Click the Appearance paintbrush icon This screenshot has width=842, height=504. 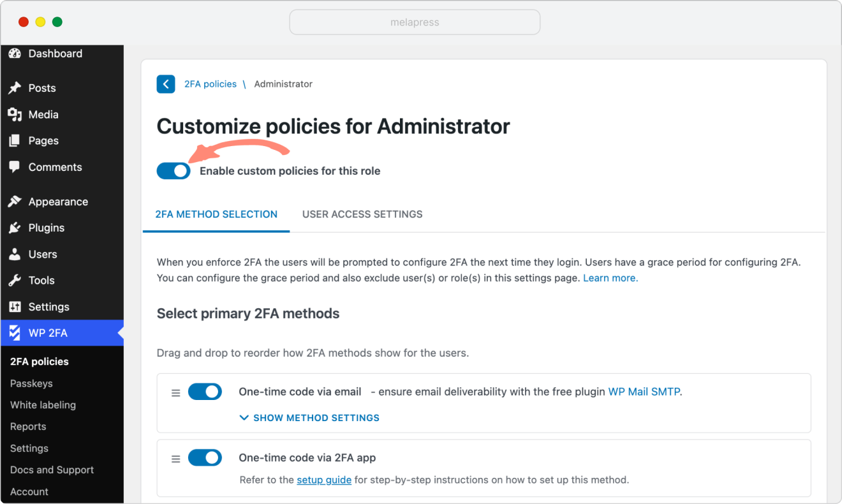pyautogui.click(x=15, y=202)
